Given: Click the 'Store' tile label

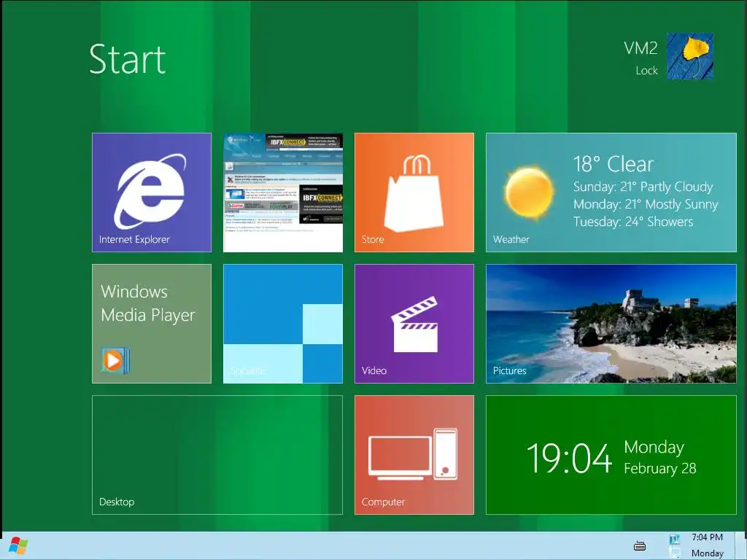Looking at the screenshot, I should coord(373,239).
